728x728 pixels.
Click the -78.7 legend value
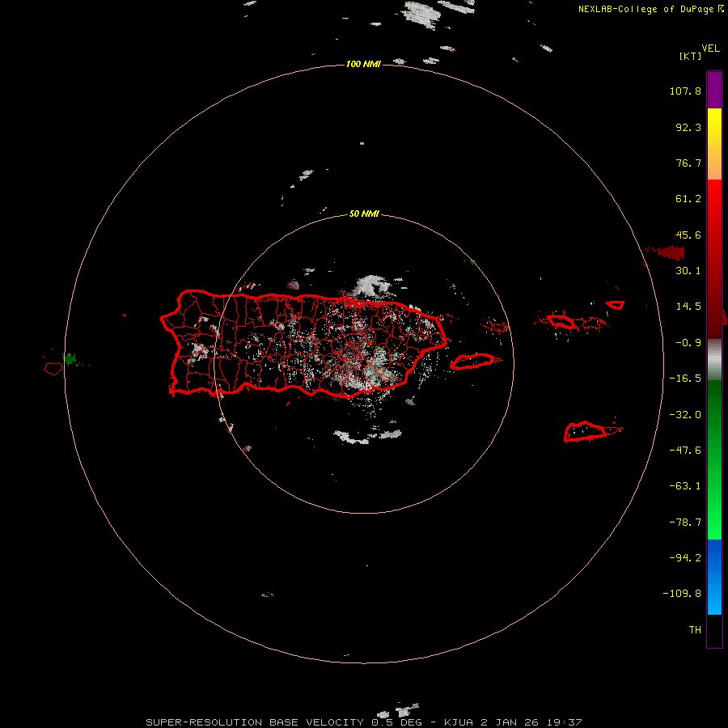[685, 523]
